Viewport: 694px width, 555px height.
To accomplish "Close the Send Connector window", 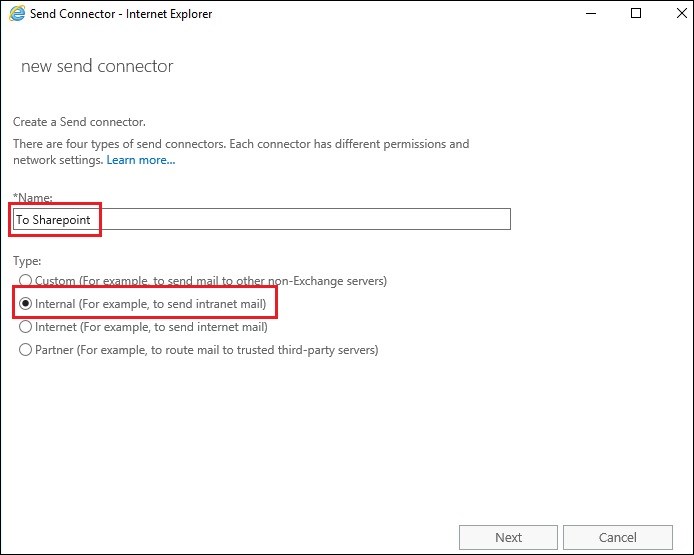I will pyautogui.click(x=682, y=14).
